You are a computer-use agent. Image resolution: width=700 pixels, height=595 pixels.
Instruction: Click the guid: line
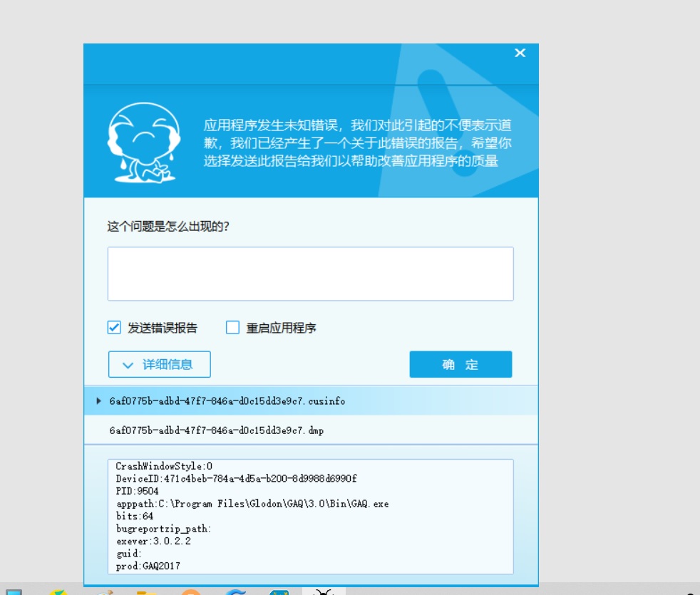tap(128, 554)
